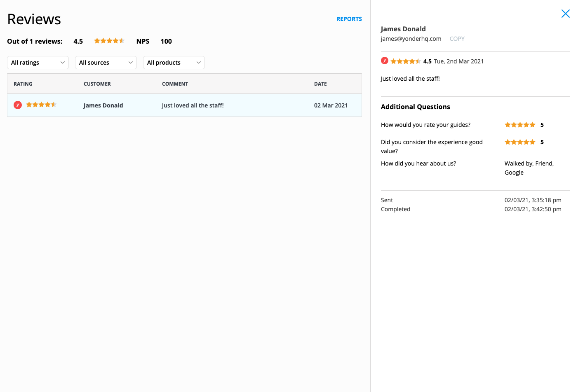578x392 pixels.
Task: Copy the customer email address
Action: click(457, 39)
